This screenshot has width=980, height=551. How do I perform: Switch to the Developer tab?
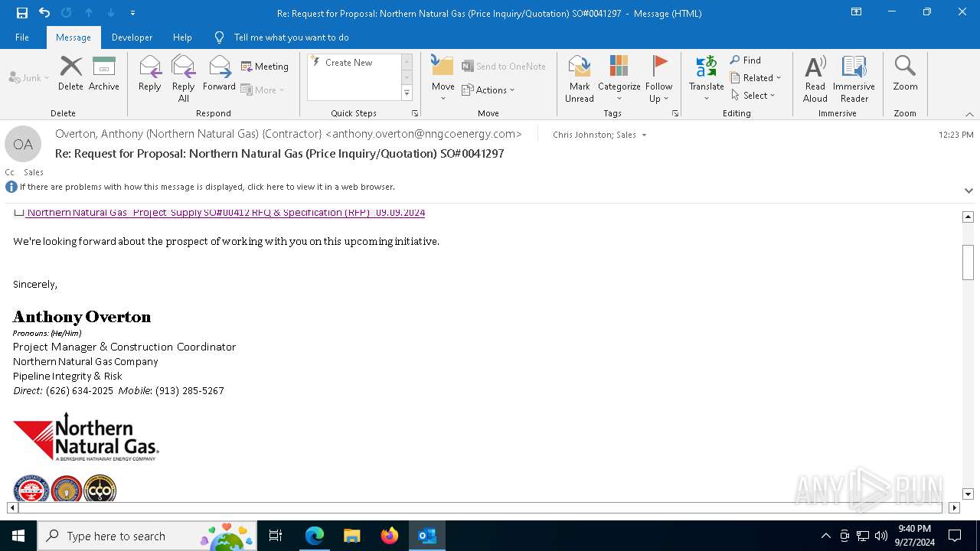pos(132,37)
